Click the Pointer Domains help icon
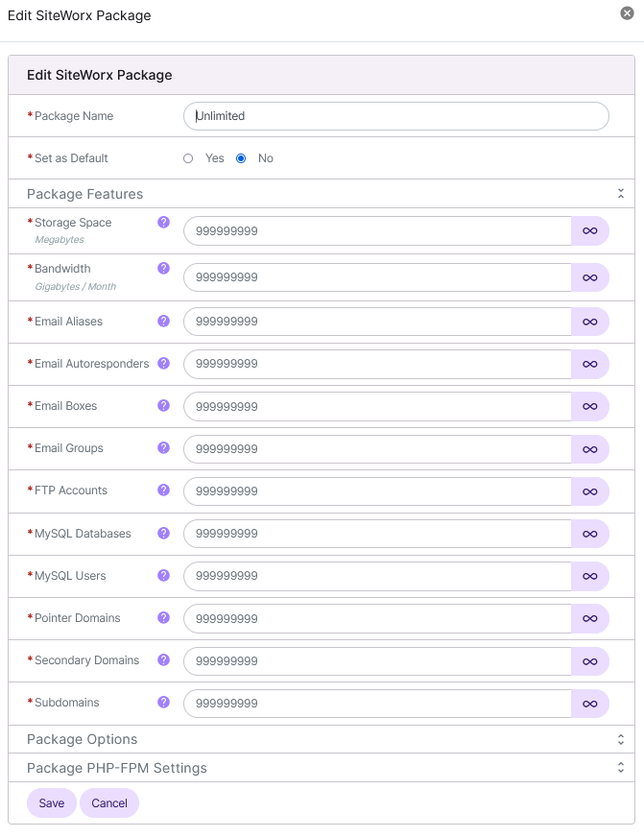 pyautogui.click(x=163, y=617)
